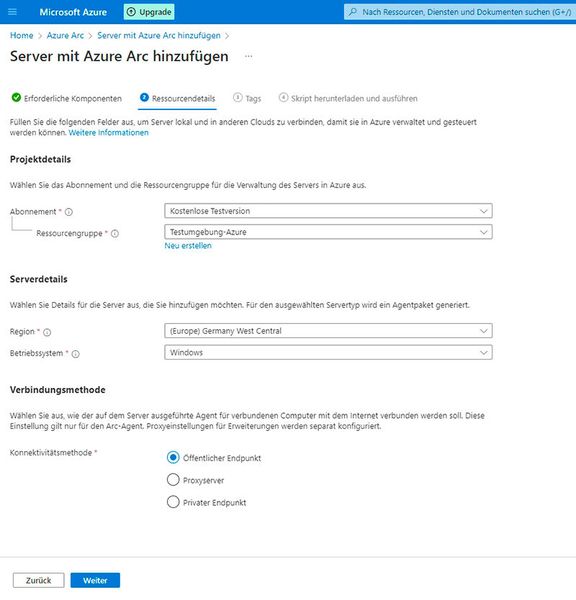576x600 pixels.
Task: Click the upgrade arrow icon
Action: (x=131, y=12)
